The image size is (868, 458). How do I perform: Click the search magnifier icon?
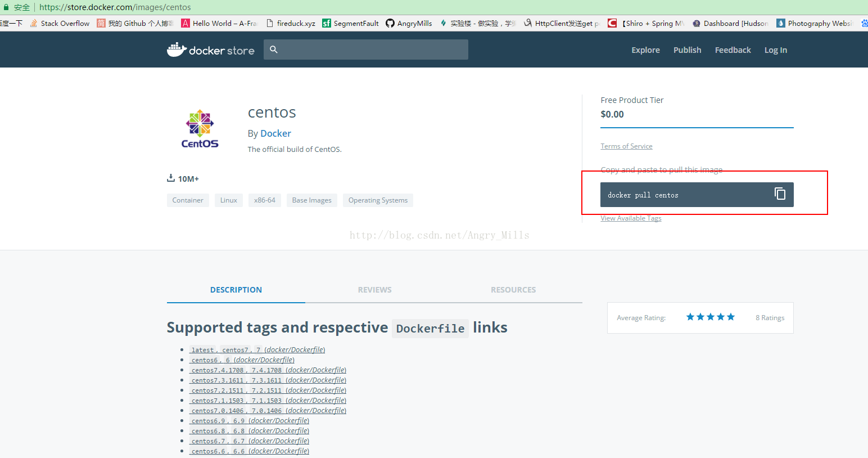point(274,50)
